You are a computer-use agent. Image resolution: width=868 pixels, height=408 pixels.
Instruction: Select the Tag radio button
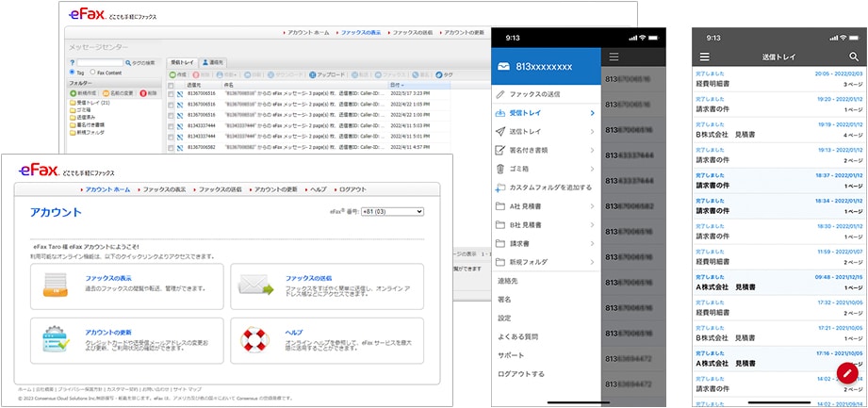tap(73, 72)
